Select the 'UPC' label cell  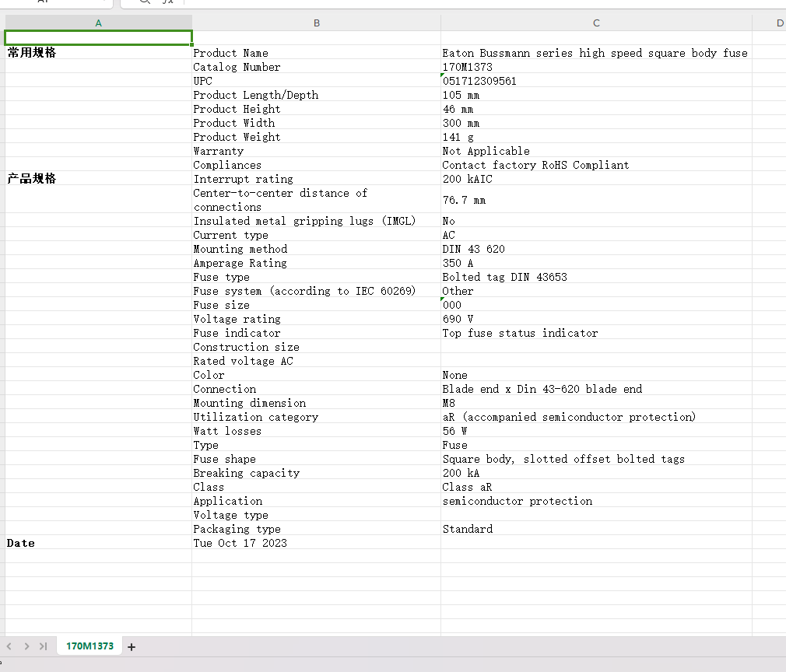click(x=316, y=81)
